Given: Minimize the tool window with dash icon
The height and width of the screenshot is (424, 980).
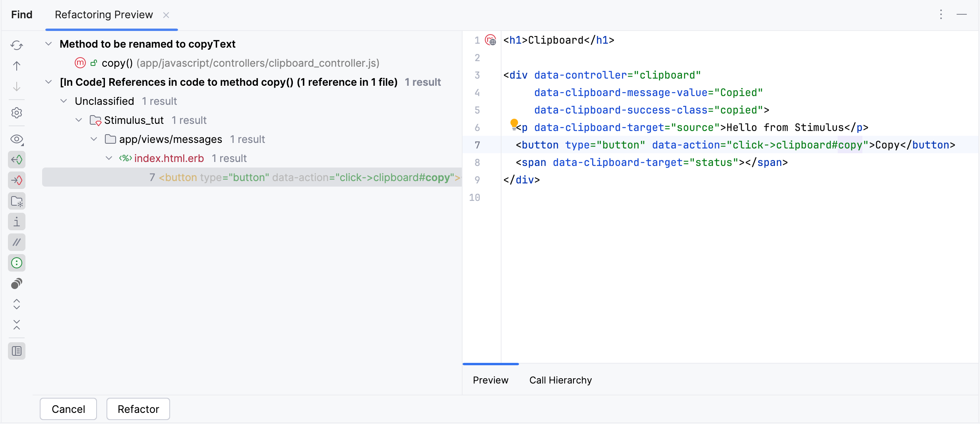Looking at the screenshot, I should point(962,15).
